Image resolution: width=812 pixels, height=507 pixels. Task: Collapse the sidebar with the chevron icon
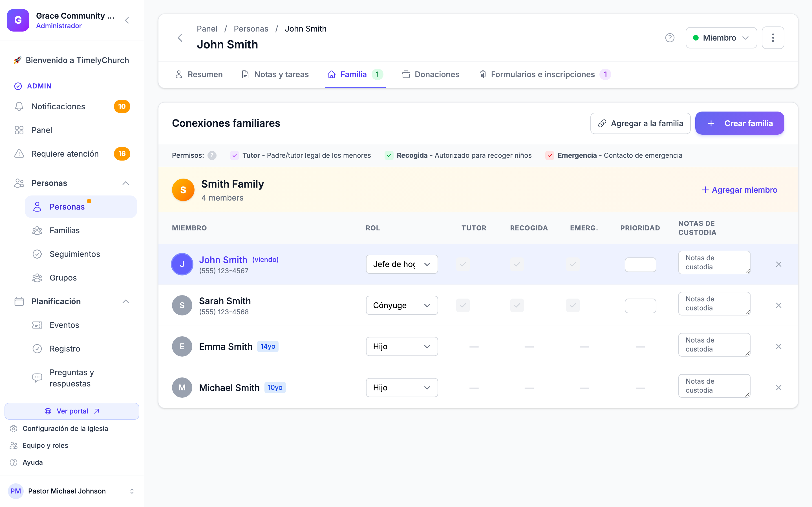tap(127, 21)
